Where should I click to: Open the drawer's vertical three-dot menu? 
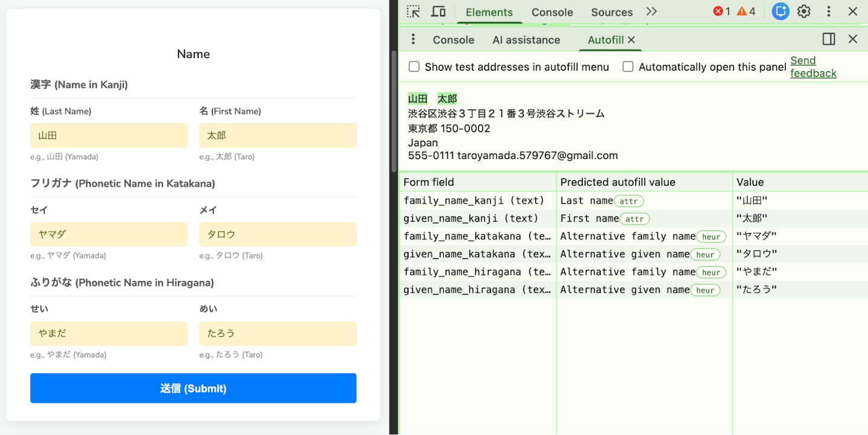(x=413, y=39)
